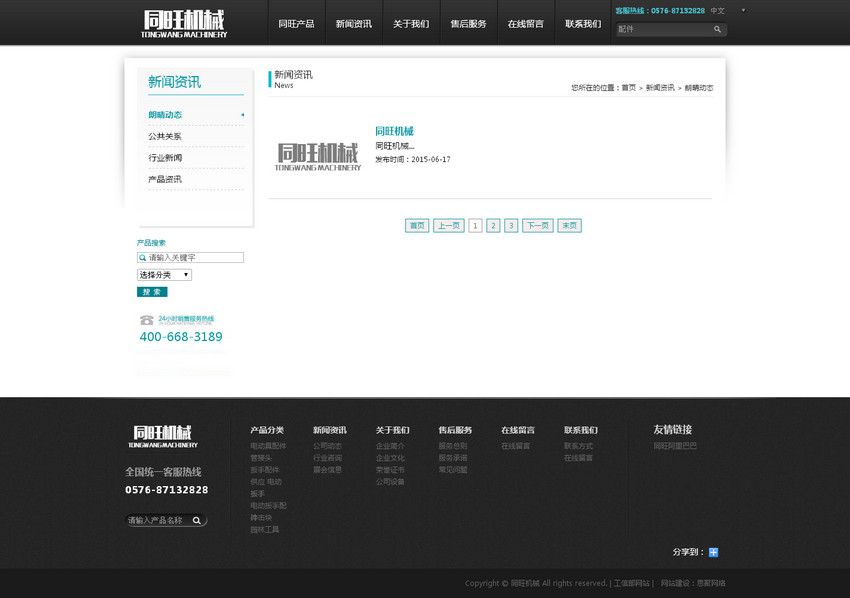Select 公共关系 in the news sidebar

(x=165, y=137)
